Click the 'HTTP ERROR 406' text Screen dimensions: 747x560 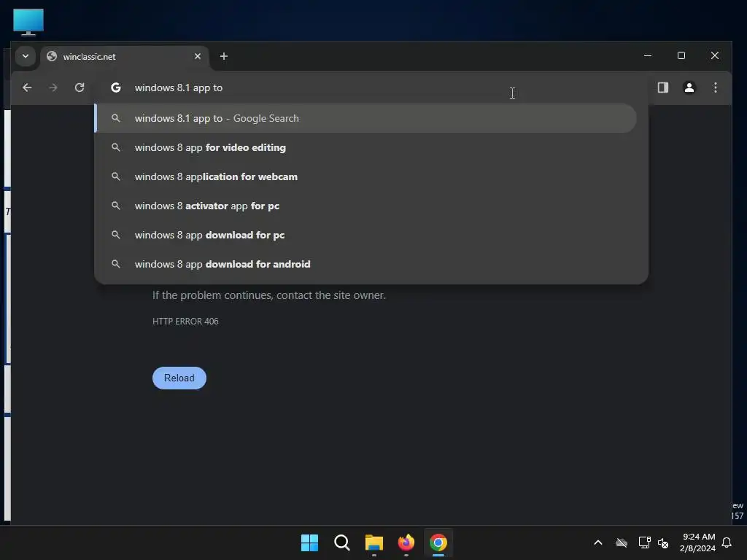(185, 322)
